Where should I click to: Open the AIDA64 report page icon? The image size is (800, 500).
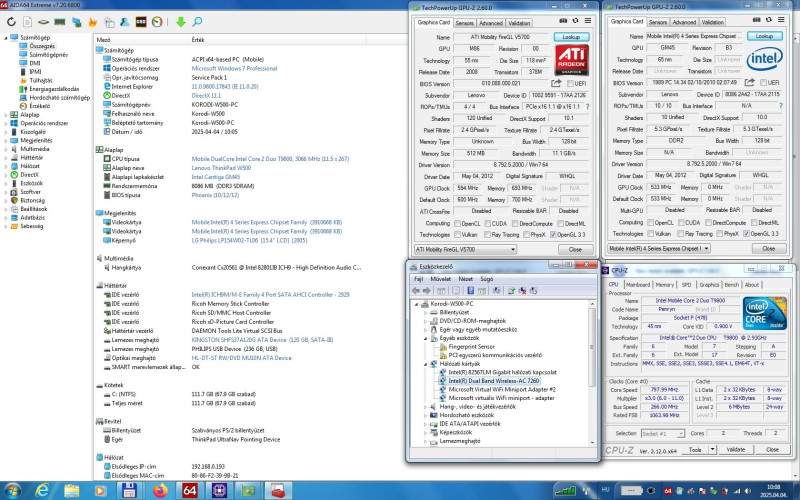(28, 22)
